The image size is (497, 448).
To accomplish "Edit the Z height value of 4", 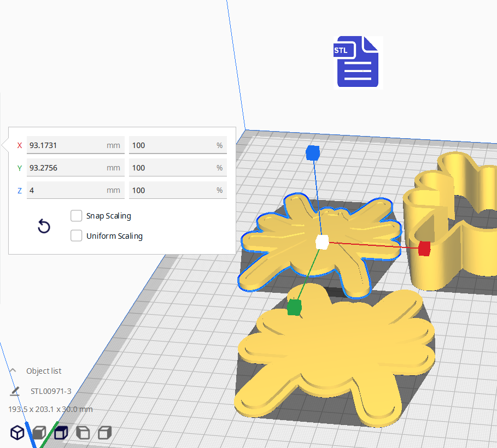I will pos(75,190).
